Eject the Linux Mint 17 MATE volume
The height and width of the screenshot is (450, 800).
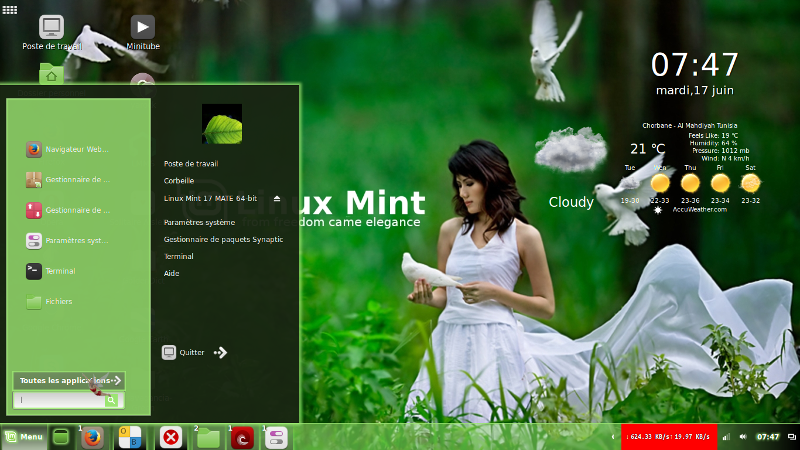[x=277, y=198]
